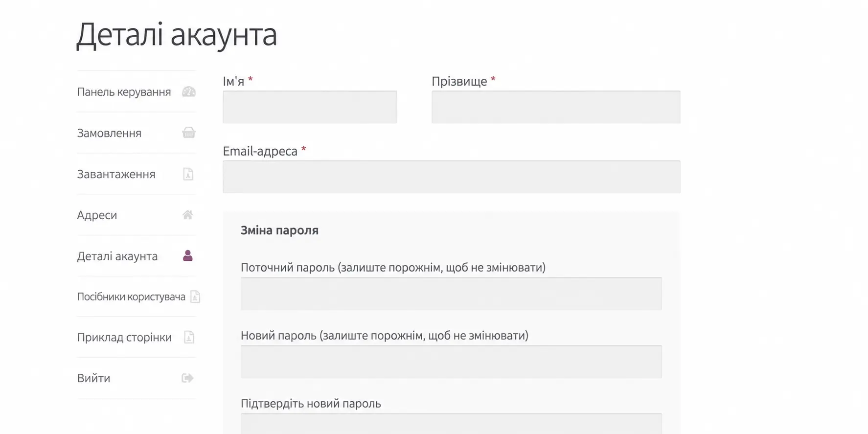Click into the Email-адреса field
Image resolution: width=868 pixels, height=434 pixels.
click(451, 177)
